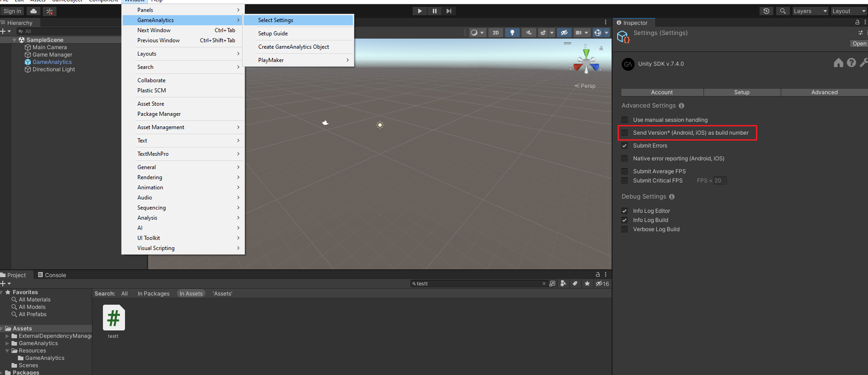Click the GameAnalytics help question mark icon
Screen dimensions: 868x375
(851, 62)
